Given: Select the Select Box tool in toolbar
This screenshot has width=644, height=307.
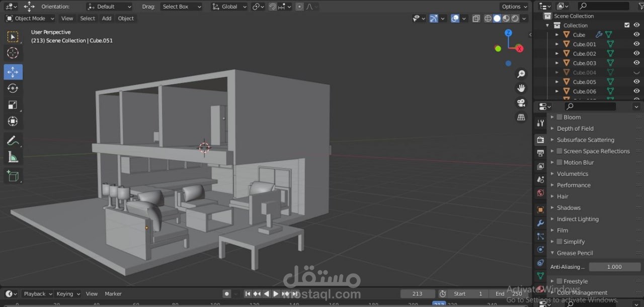Looking at the screenshot, I should 13,37.
